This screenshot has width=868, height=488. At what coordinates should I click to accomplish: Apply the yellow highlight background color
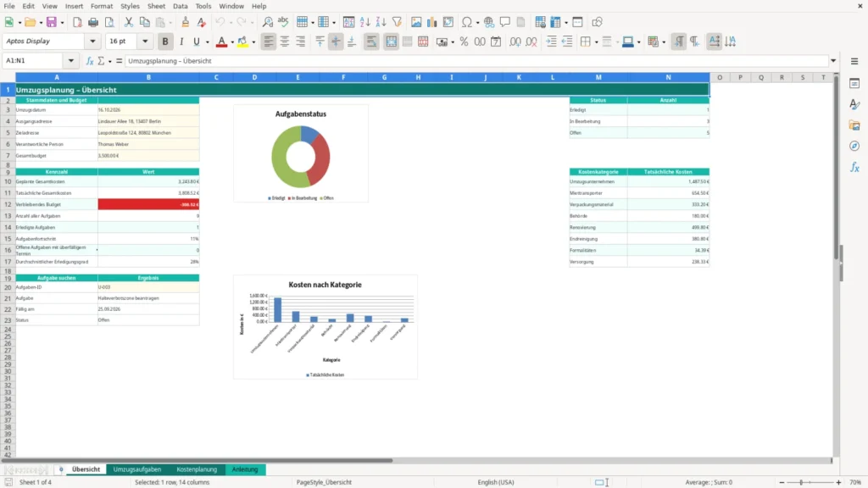click(242, 42)
